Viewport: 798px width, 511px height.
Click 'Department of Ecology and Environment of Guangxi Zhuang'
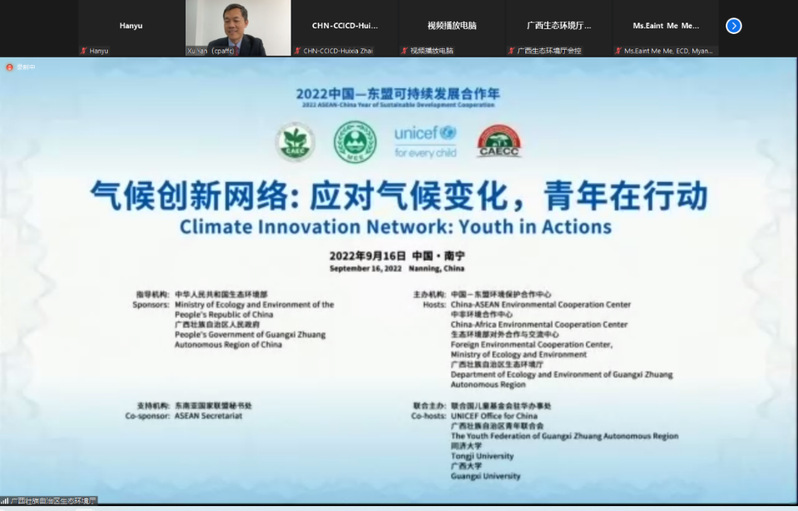click(x=561, y=375)
